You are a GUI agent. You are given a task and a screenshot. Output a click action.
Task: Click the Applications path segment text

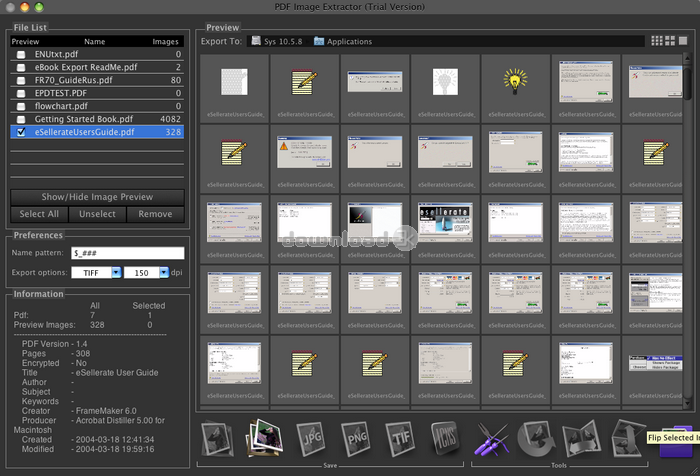pos(350,42)
